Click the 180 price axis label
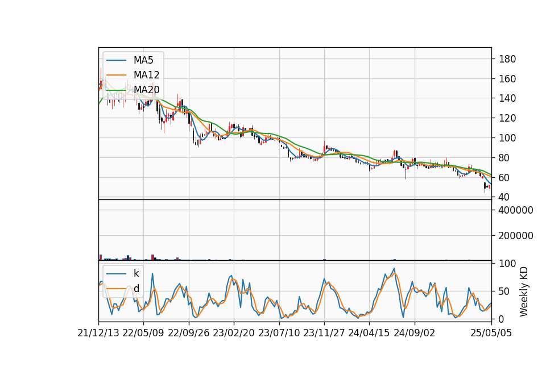This screenshot has width=546, height=392. click(507, 59)
